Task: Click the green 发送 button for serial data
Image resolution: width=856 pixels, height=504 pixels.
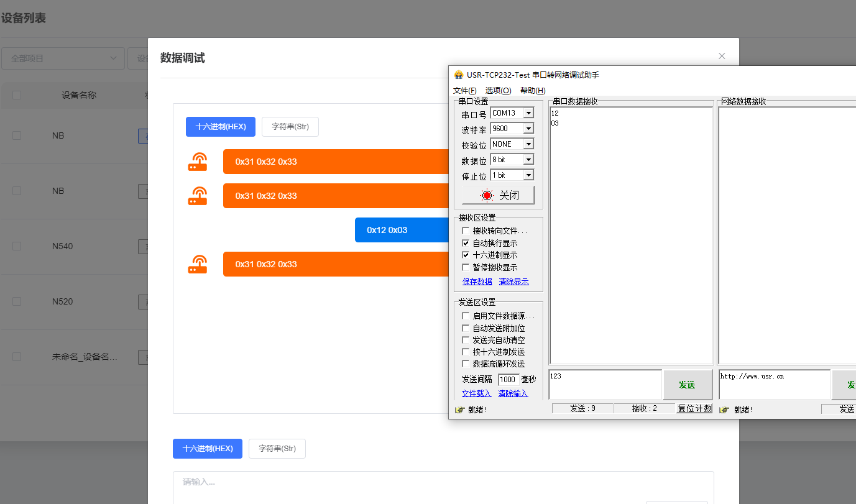Action: (688, 385)
